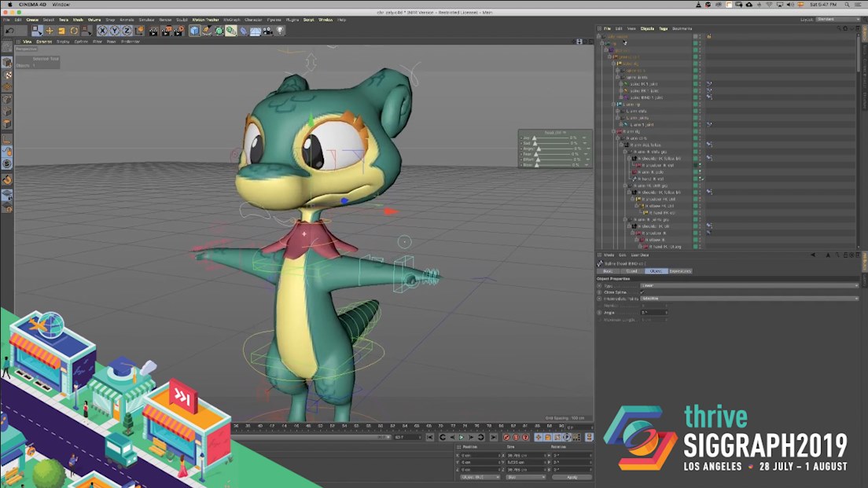868x488 pixels.
Task: Toggle the Z axis lock
Action: pos(127,31)
